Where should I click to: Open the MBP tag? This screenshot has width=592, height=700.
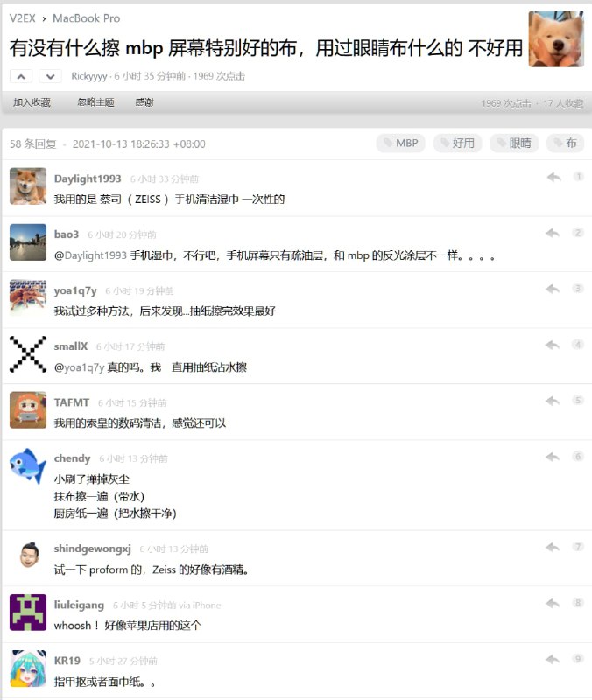tap(401, 143)
